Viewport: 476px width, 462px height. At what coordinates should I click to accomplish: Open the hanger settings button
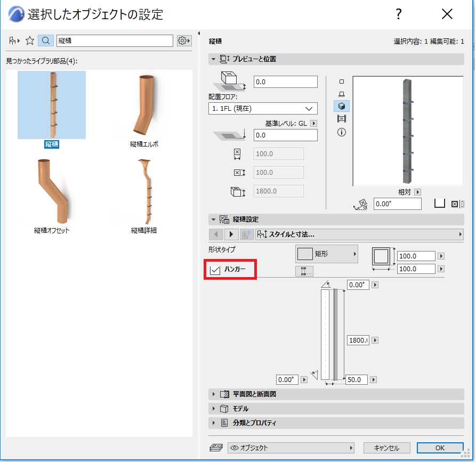(x=304, y=271)
